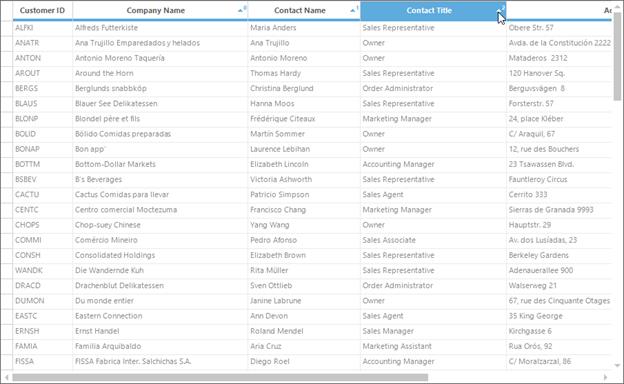Screen dimensions: 624x384
Task: Click the B's Beverages cell
Action: (160, 179)
